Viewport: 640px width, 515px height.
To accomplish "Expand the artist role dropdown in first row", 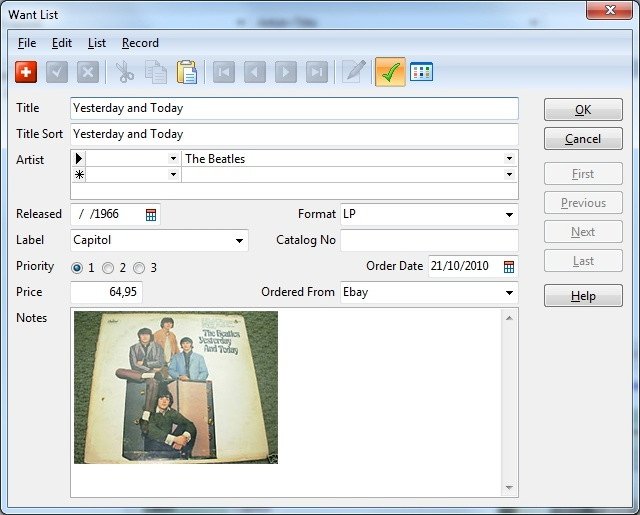I will coord(173,158).
